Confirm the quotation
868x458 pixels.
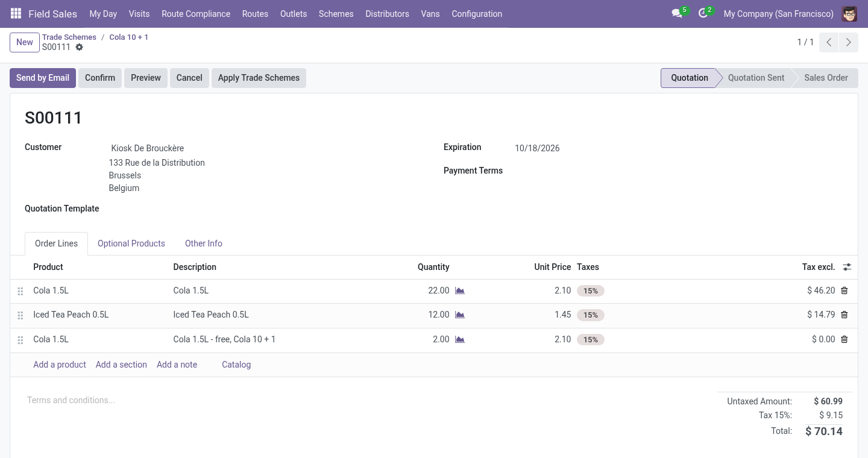point(100,78)
